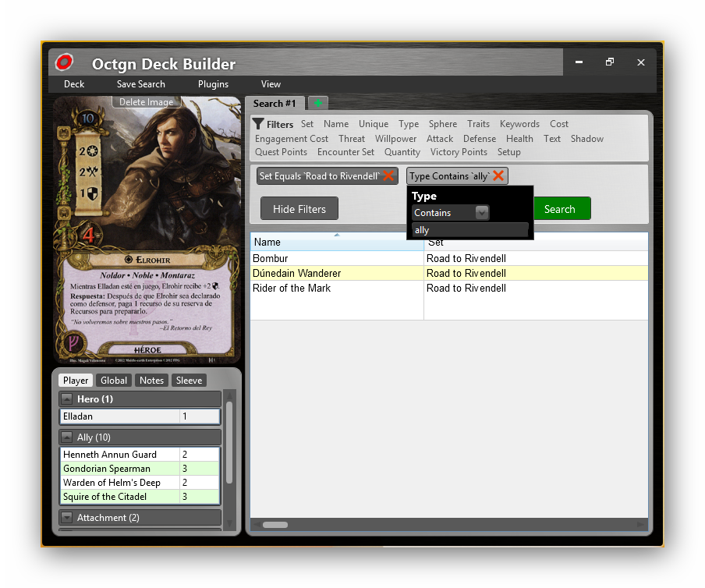This screenshot has height=588, width=705.
Task: Click the Hide Filters button
Action: [x=299, y=208]
